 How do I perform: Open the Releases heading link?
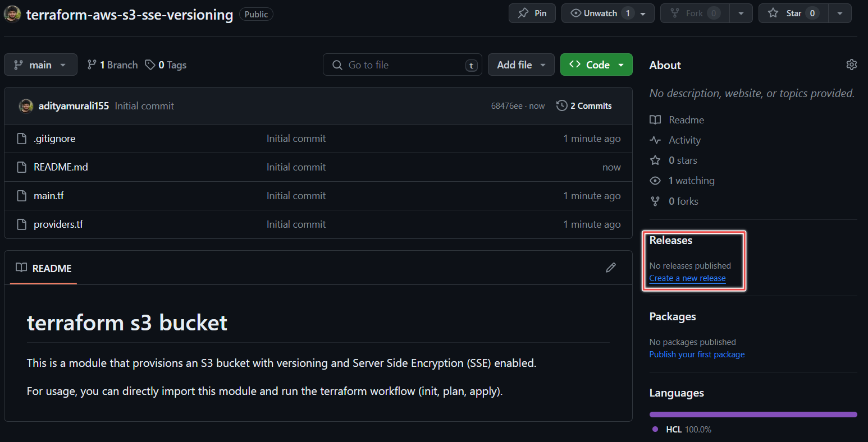671,240
